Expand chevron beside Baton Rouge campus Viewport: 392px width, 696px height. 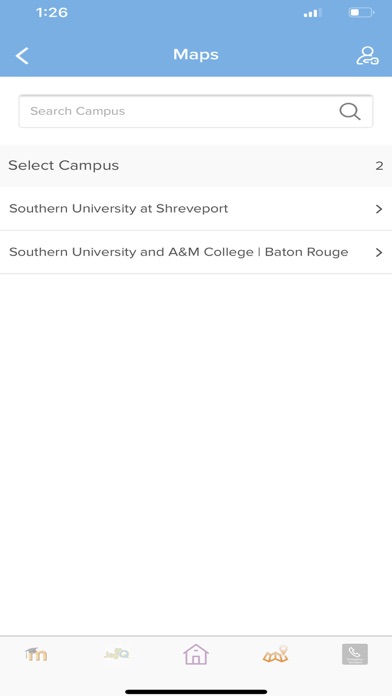tap(379, 253)
